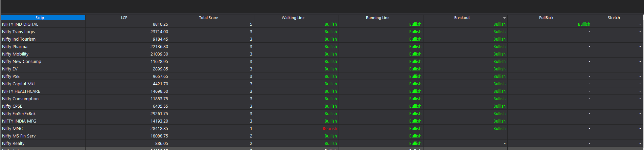Toggle the Breakout sort arrow indicator
The width and height of the screenshot is (644, 150).
(504, 18)
